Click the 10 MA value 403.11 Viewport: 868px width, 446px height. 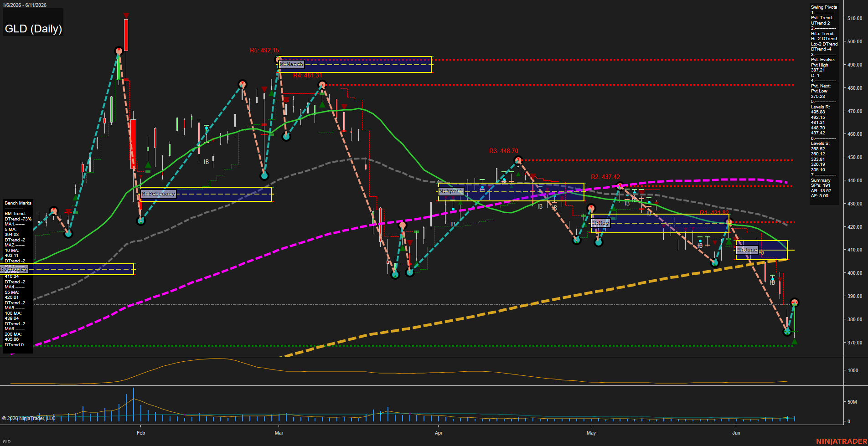click(x=12, y=256)
